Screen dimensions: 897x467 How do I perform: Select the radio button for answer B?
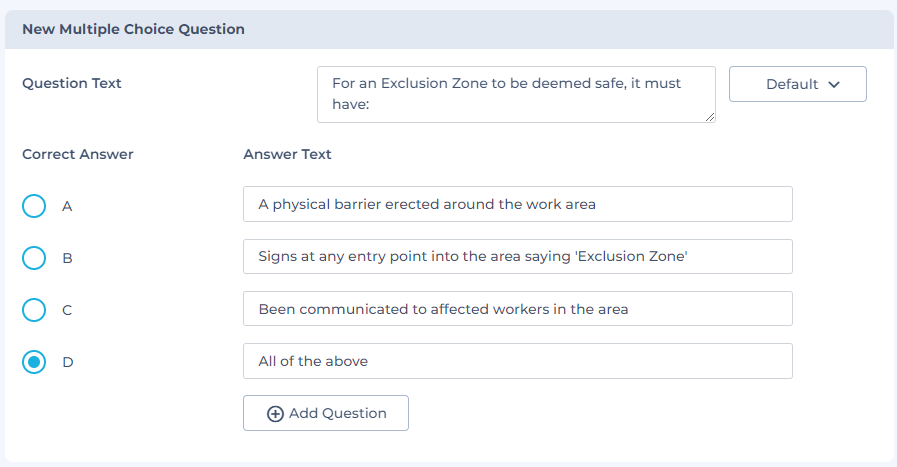coord(34,258)
